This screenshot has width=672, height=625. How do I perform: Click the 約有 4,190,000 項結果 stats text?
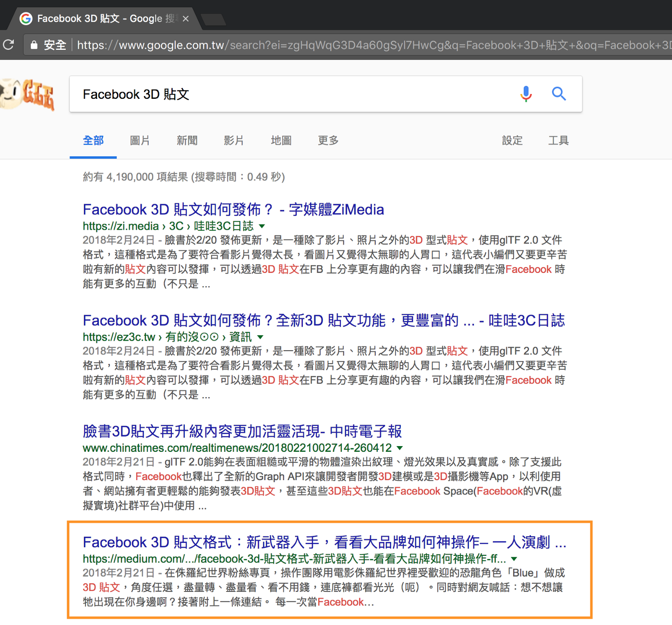click(x=184, y=177)
